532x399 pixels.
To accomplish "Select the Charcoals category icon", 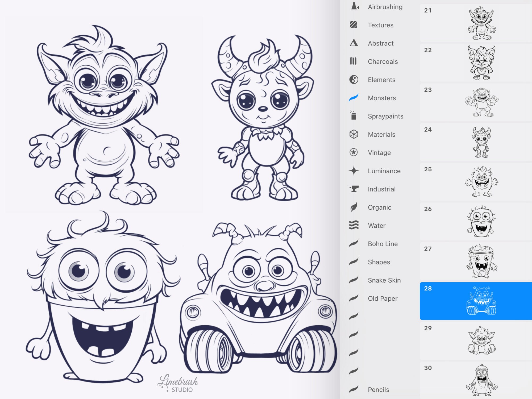I will point(354,61).
